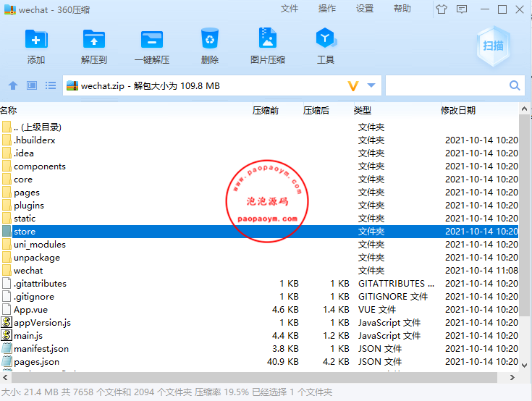Click the 解压到 (Extract to) icon
The image size is (532, 401).
94,40
